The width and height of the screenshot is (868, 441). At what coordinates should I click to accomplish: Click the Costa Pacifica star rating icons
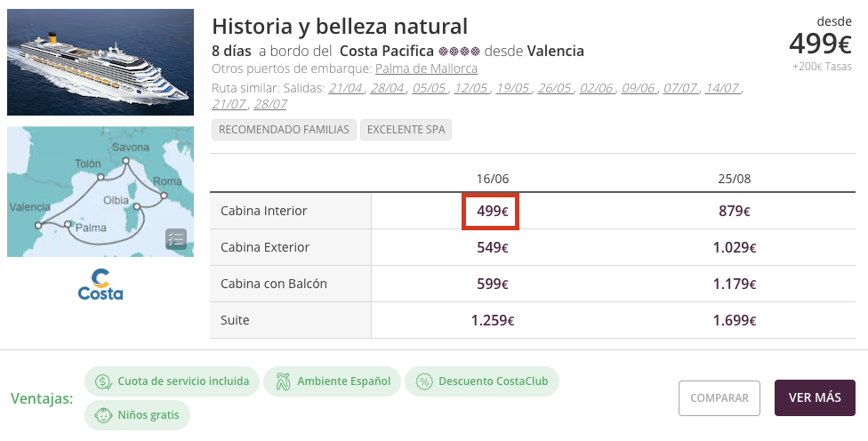point(460,52)
